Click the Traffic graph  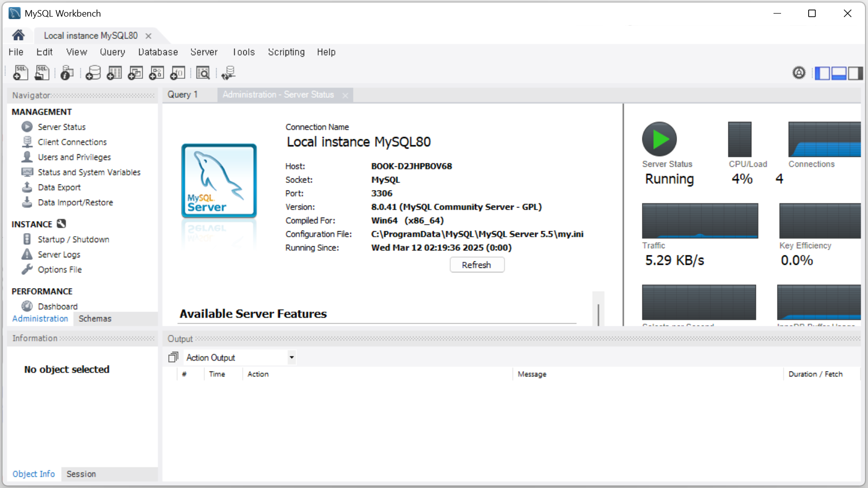point(700,221)
